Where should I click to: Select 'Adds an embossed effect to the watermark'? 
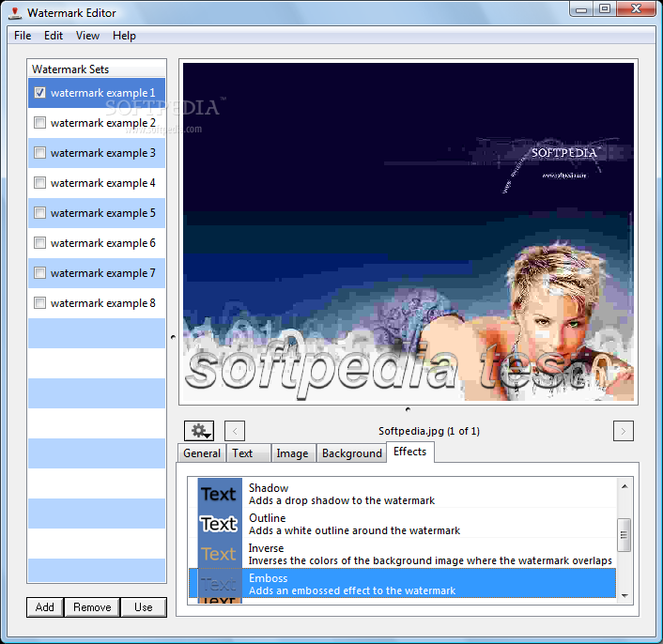[352, 590]
